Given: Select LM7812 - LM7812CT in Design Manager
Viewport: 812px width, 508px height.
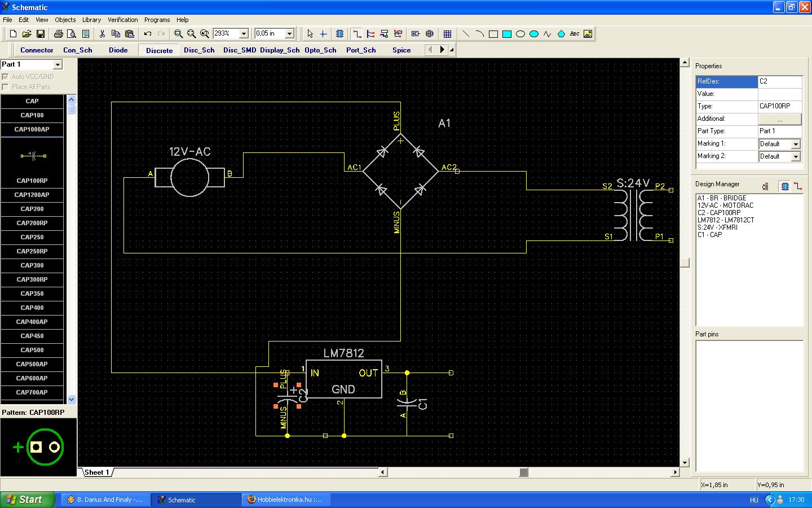Looking at the screenshot, I should (726, 220).
